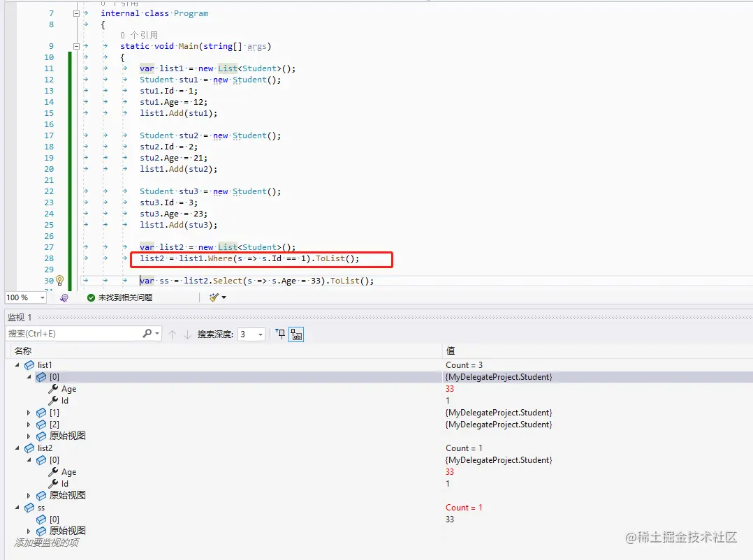Click cube icon of list1 [2] row
The image size is (753, 560).
(41, 425)
